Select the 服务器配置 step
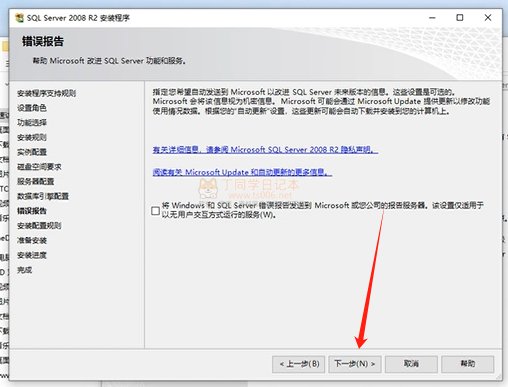 pyautogui.click(x=35, y=181)
